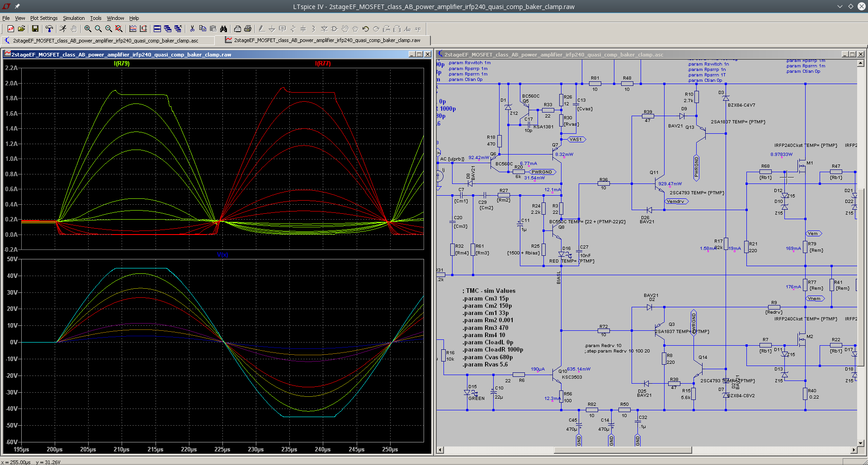Click the I(R79) trace label
This screenshot has height=465, width=868.
122,64
